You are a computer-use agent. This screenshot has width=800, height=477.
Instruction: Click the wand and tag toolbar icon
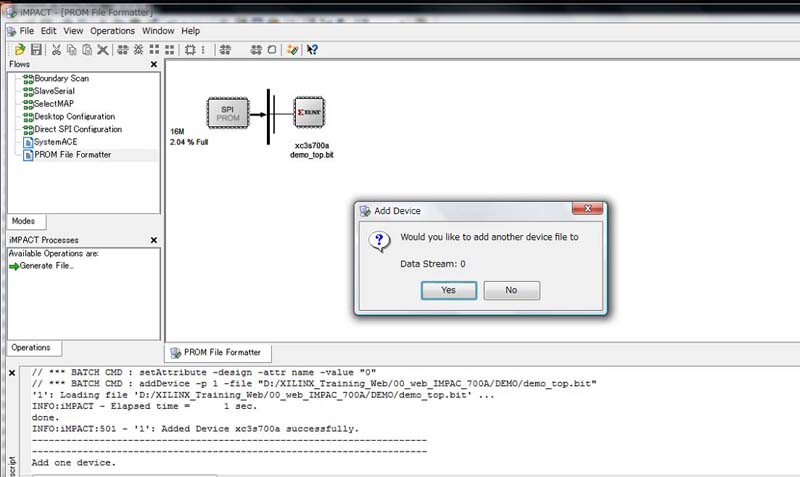pos(292,49)
